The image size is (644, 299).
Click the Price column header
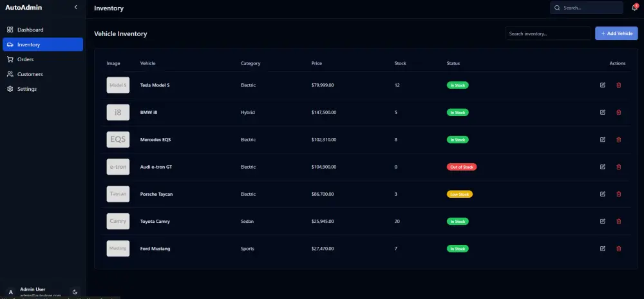coord(317,63)
